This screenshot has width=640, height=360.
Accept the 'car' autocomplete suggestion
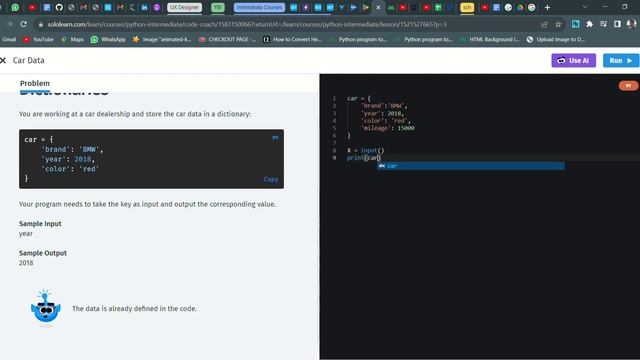pyautogui.click(x=471, y=166)
